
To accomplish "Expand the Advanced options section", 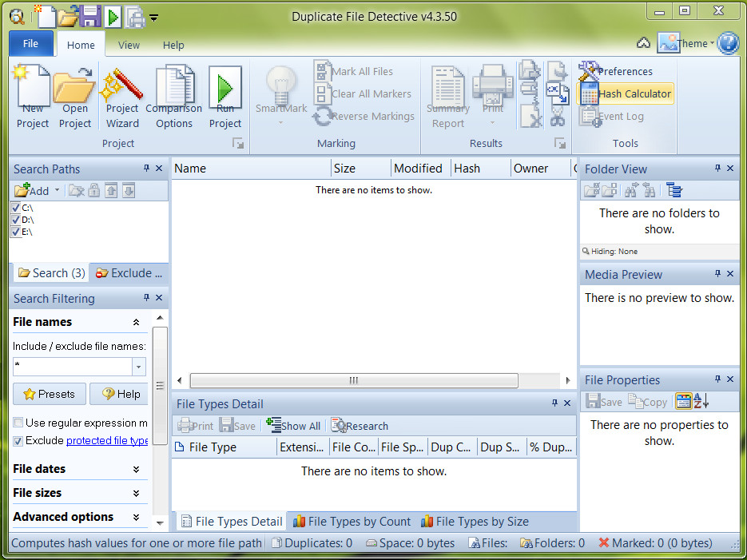I will pyautogui.click(x=137, y=517).
